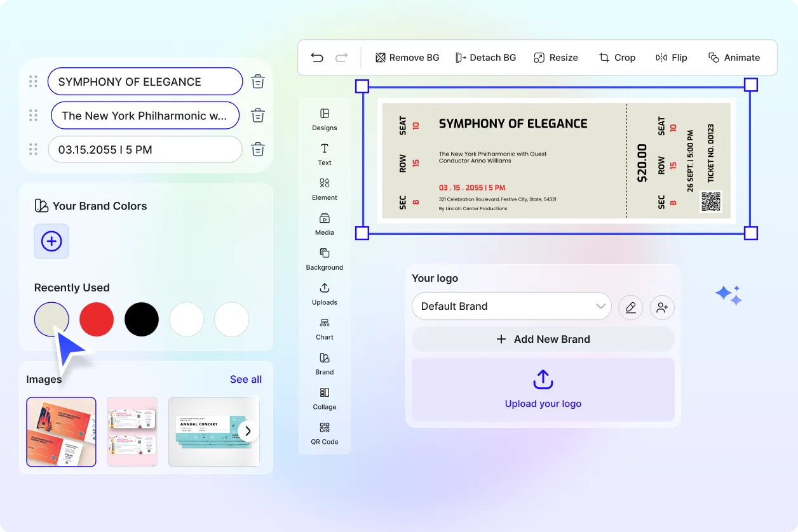Open the logo edit pencil icon
The width and height of the screenshot is (798, 532).
point(630,307)
